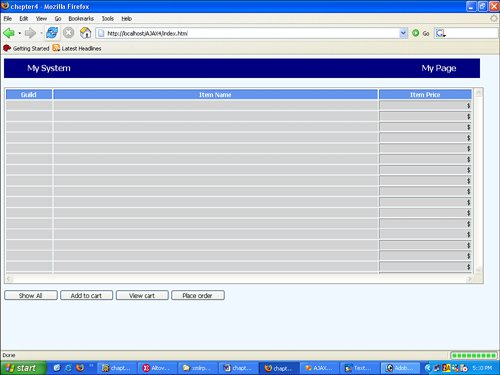The height and width of the screenshot is (375, 500).
Task: Click the Show All button
Action: pos(31,295)
